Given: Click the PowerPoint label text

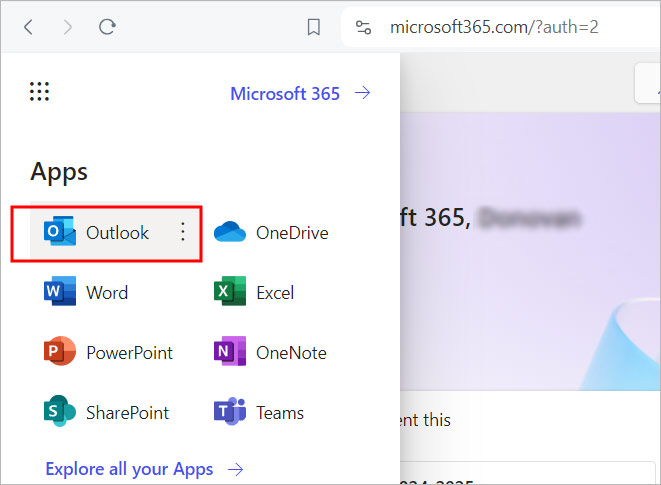Looking at the screenshot, I should pyautogui.click(x=129, y=353).
